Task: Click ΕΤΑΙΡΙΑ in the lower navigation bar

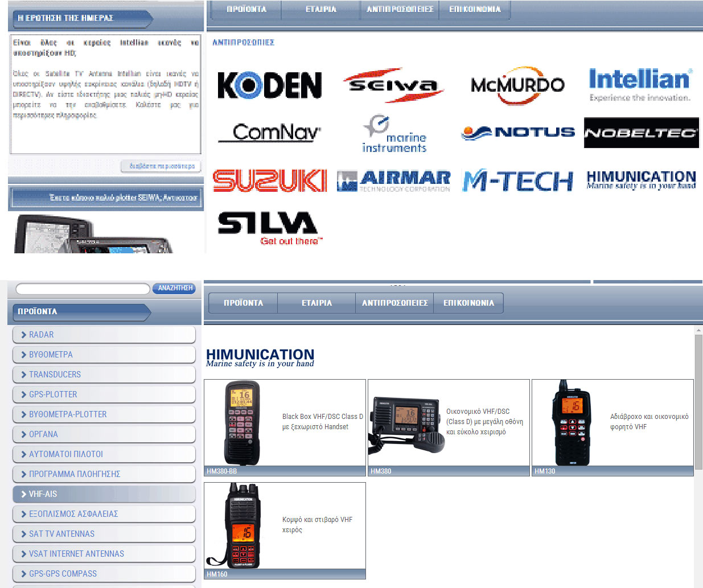Action: coord(316,303)
